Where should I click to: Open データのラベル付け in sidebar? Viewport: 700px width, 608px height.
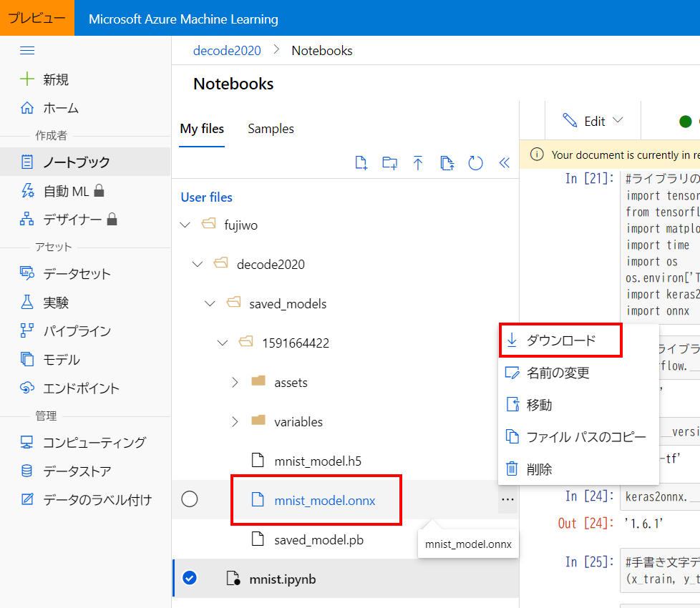click(x=86, y=499)
